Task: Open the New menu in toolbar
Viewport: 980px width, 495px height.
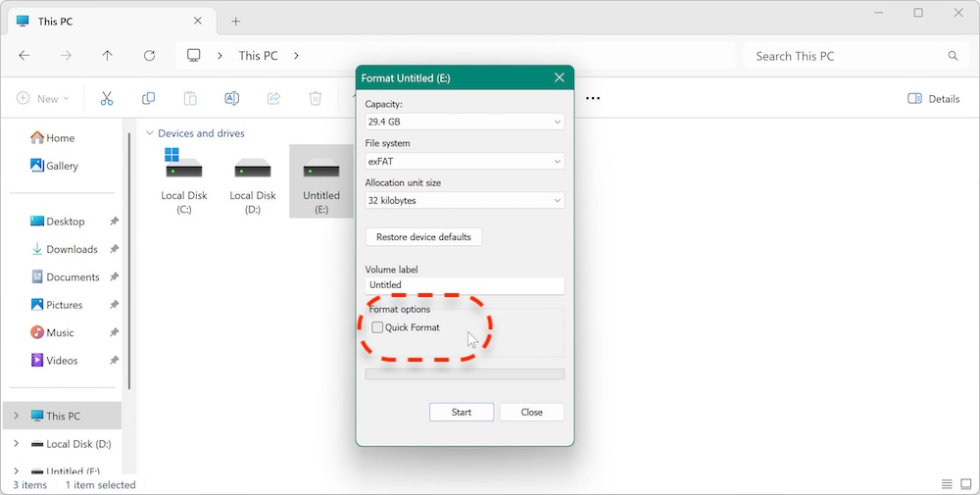Action: tap(43, 98)
